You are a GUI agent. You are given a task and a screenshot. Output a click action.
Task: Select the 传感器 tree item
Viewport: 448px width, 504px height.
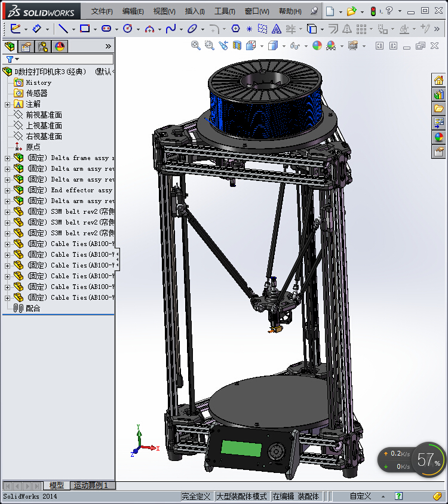[x=36, y=94]
